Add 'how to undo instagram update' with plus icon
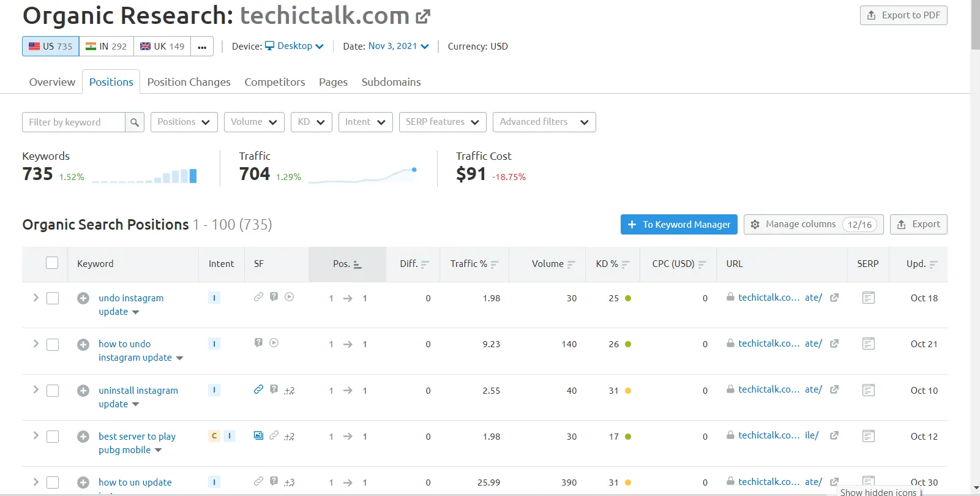Screen dimensions: 980x496 coord(83,345)
